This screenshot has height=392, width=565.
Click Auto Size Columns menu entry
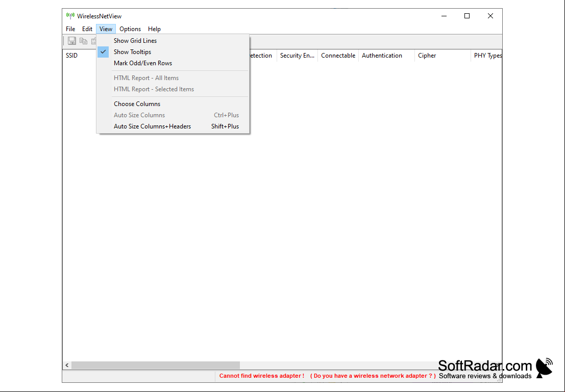173,115
